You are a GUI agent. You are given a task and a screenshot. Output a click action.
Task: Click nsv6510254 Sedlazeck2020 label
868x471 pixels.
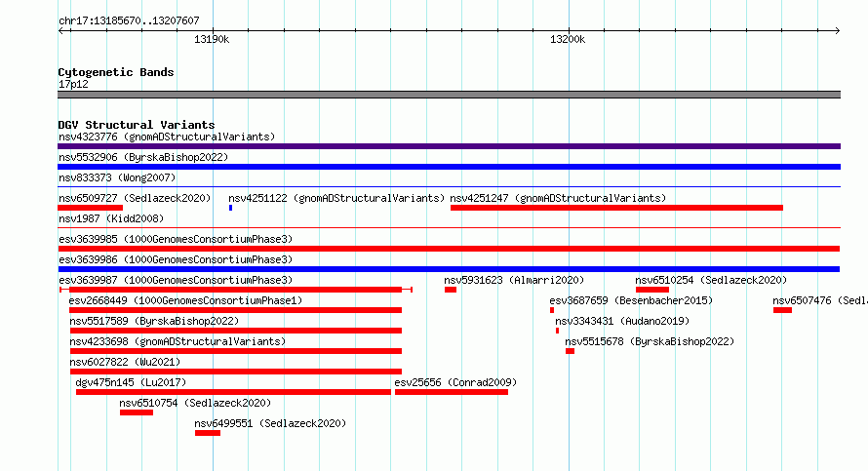pos(711,280)
